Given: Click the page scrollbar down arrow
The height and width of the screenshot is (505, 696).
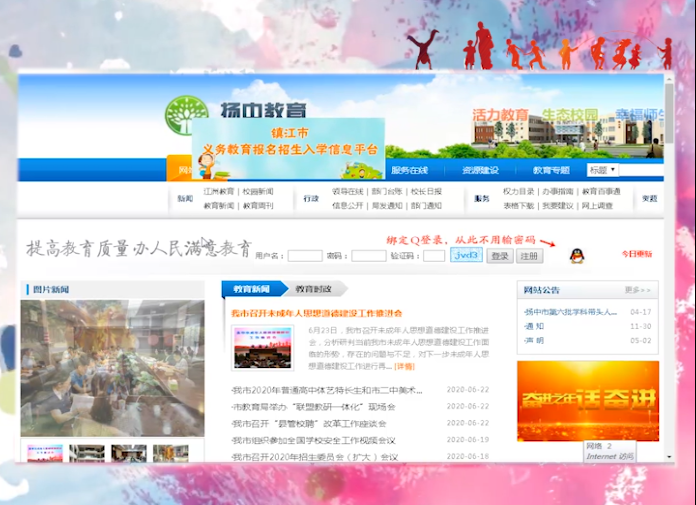Looking at the screenshot, I should pos(669,457).
